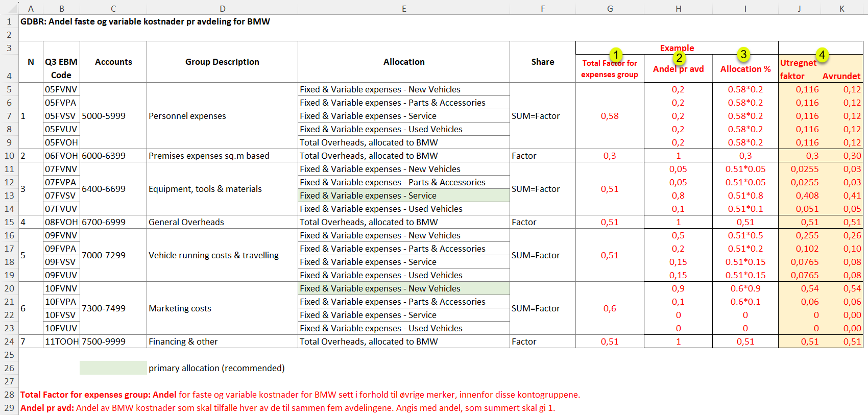This screenshot has width=868, height=415.
Task: Click the total factor value 0,6
Action: 610,308
